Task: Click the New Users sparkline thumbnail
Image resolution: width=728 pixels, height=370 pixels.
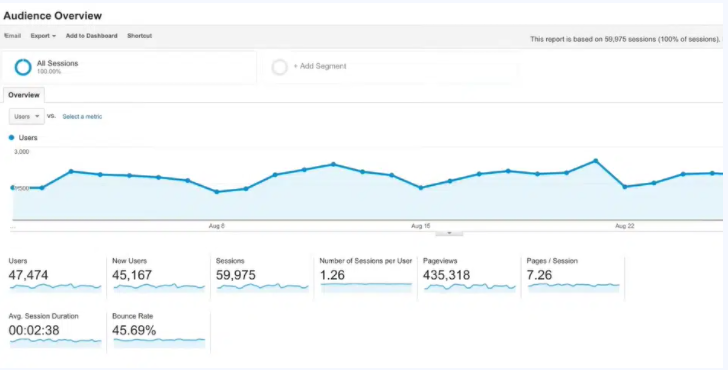Action: click(159, 288)
